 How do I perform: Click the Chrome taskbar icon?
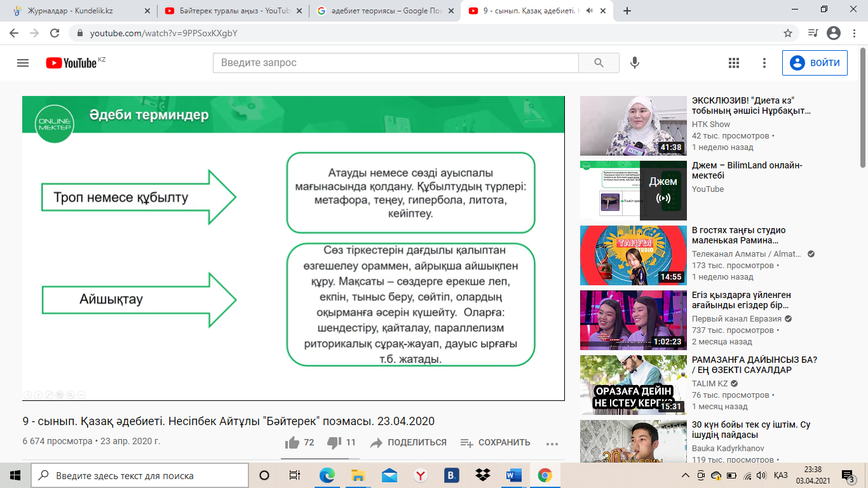[x=545, y=475]
